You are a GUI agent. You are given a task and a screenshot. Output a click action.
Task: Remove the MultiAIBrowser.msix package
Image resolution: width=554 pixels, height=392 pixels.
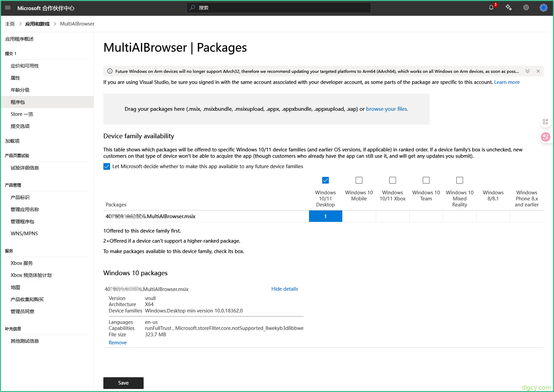(x=118, y=343)
